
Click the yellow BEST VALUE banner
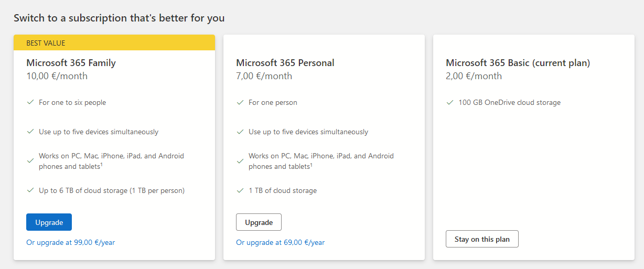click(x=114, y=42)
